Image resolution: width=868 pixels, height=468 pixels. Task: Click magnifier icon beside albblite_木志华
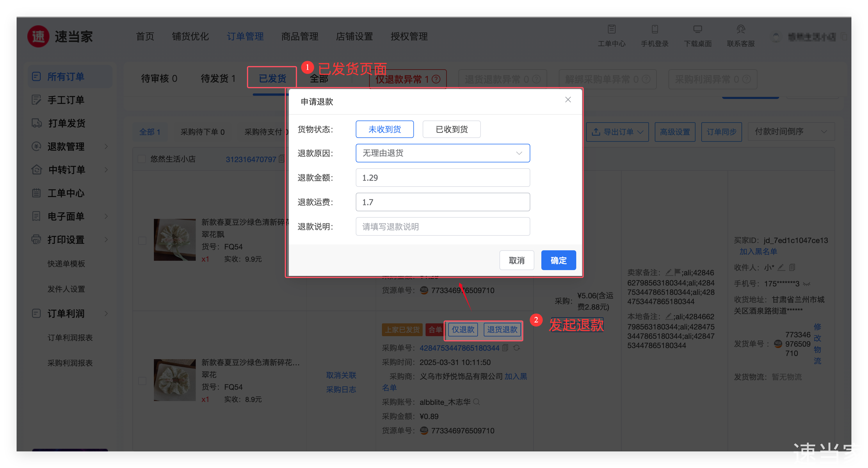(x=476, y=402)
